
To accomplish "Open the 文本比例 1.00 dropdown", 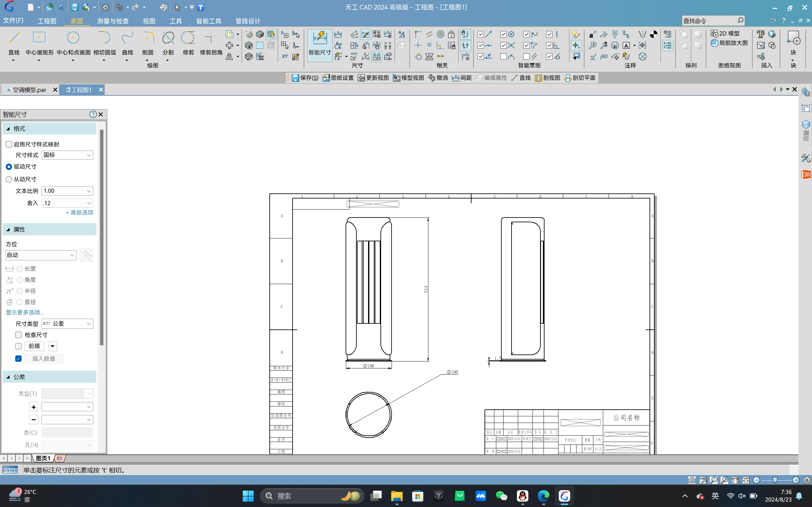I will (x=67, y=191).
